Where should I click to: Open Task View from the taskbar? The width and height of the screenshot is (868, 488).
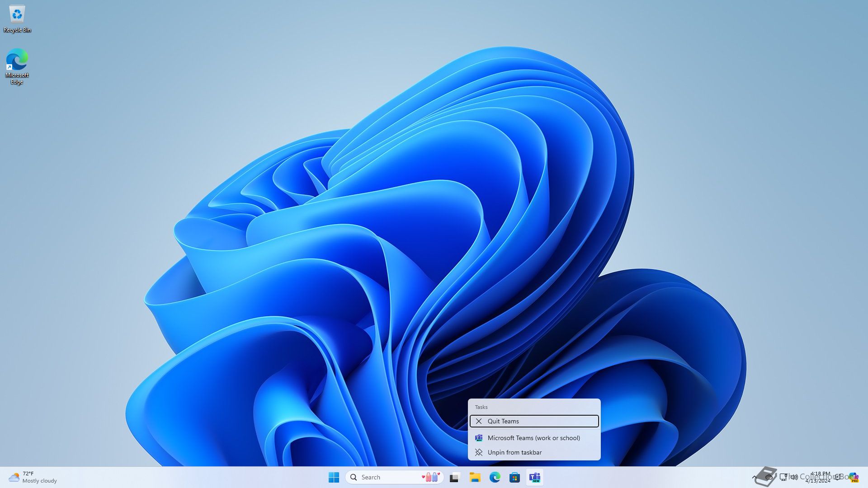coord(455,477)
